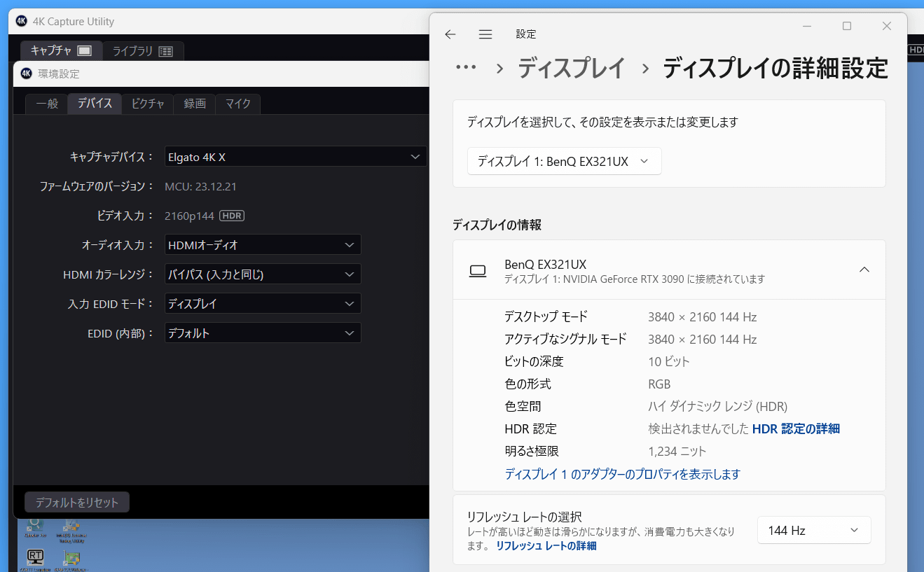Viewport: 924px width, 572px height.
Task: Open the Settings hamburger navigation menu
Action: 485,34
